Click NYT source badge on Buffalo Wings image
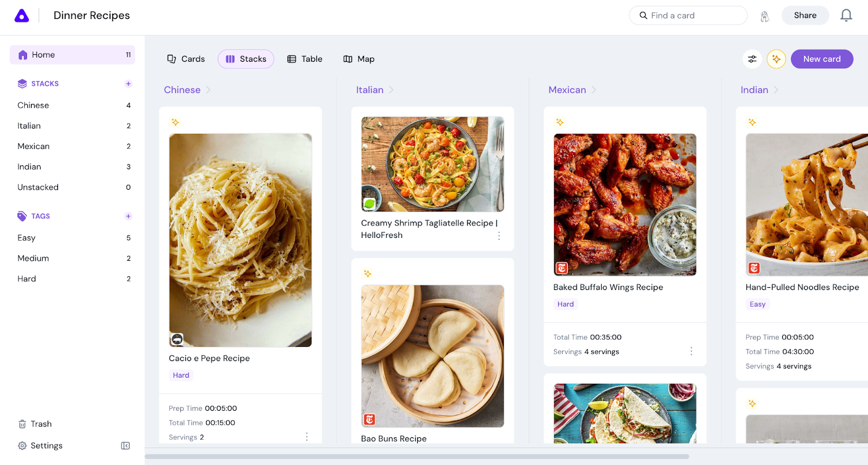868x465 pixels. (561, 268)
